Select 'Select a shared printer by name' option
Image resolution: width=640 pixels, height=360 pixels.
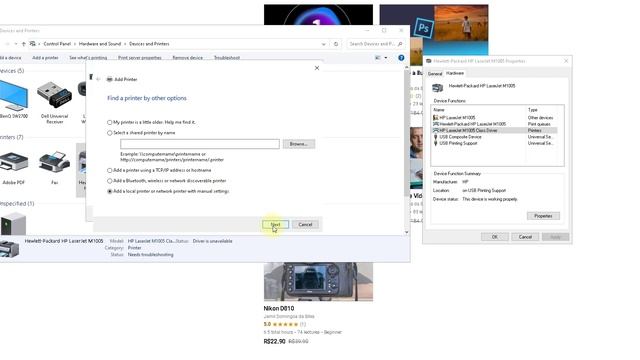coord(109,133)
